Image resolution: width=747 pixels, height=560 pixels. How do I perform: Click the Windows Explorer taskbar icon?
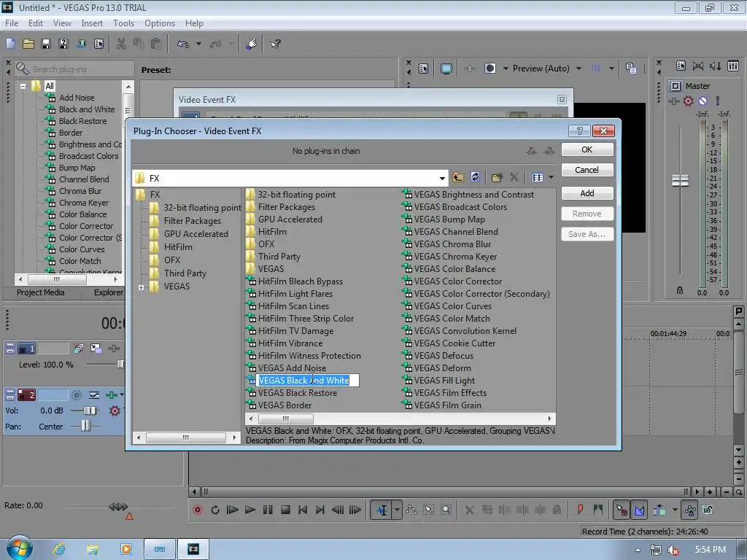93,549
